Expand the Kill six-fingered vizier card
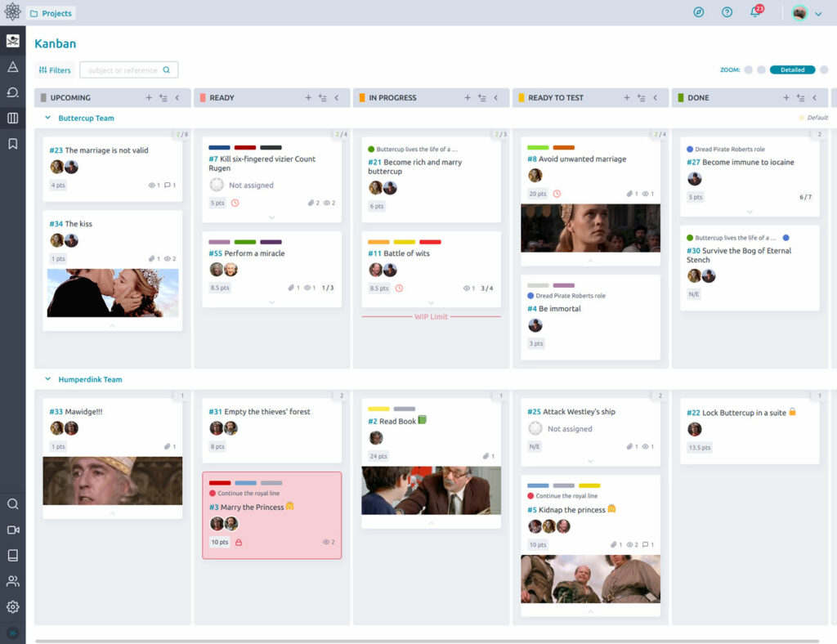The width and height of the screenshot is (837, 644). (271, 217)
